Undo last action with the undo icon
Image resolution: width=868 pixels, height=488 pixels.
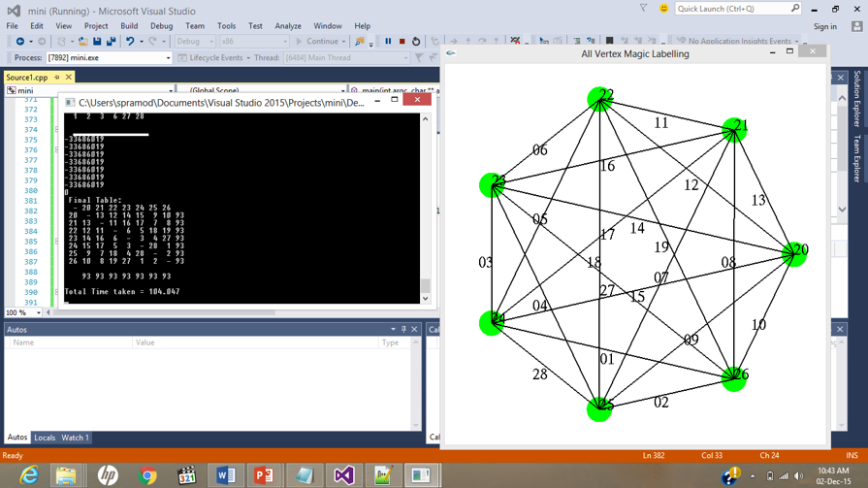(130, 41)
